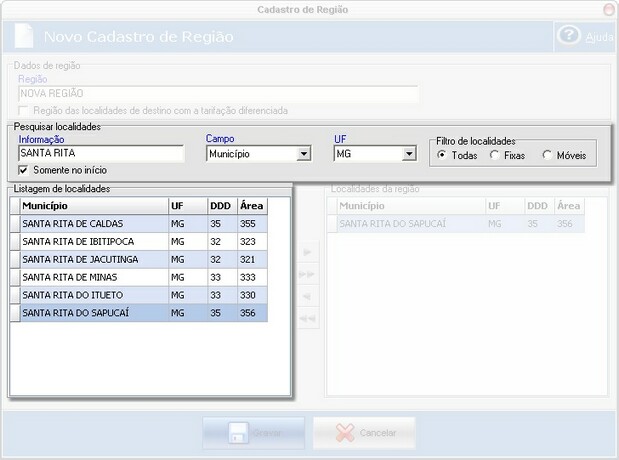Viewport: 619px width, 460px height.
Task: Remove selected locality with single left arrow
Action: [x=308, y=296]
